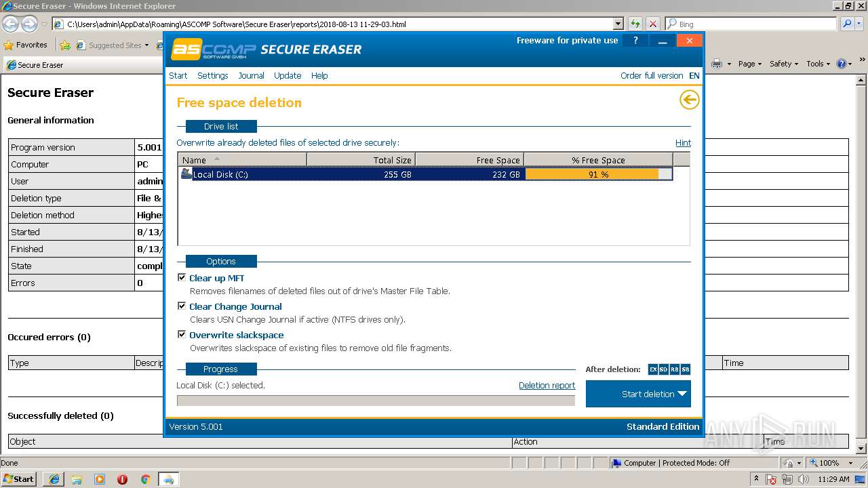Expand the Start deletion dropdown arrow
Image resolution: width=868 pixels, height=488 pixels.
point(682,394)
